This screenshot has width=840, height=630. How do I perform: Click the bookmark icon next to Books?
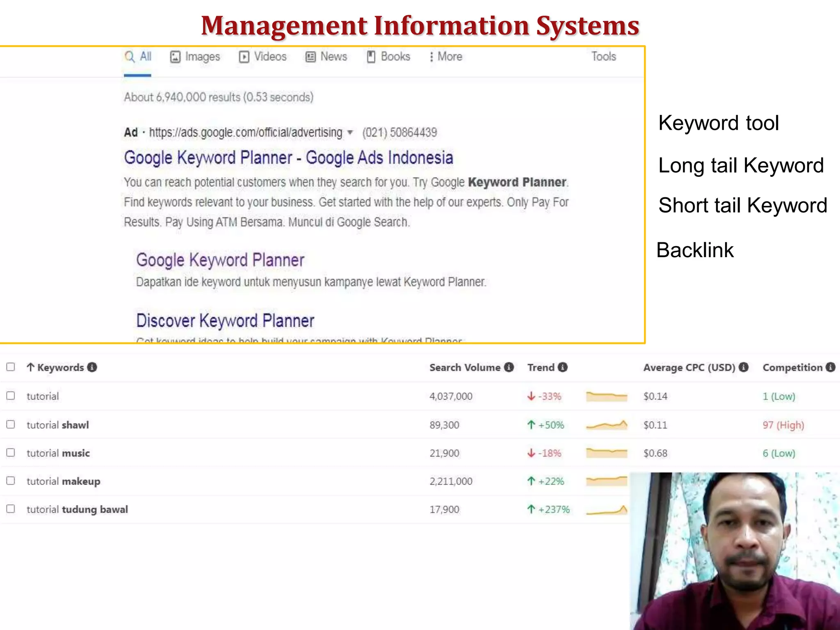click(371, 57)
